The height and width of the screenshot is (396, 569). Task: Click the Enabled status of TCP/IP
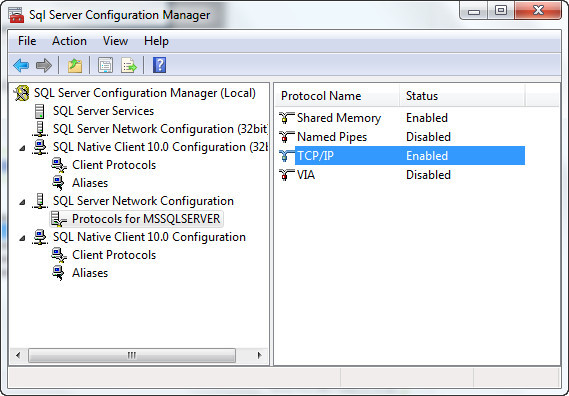click(x=427, y=156)
